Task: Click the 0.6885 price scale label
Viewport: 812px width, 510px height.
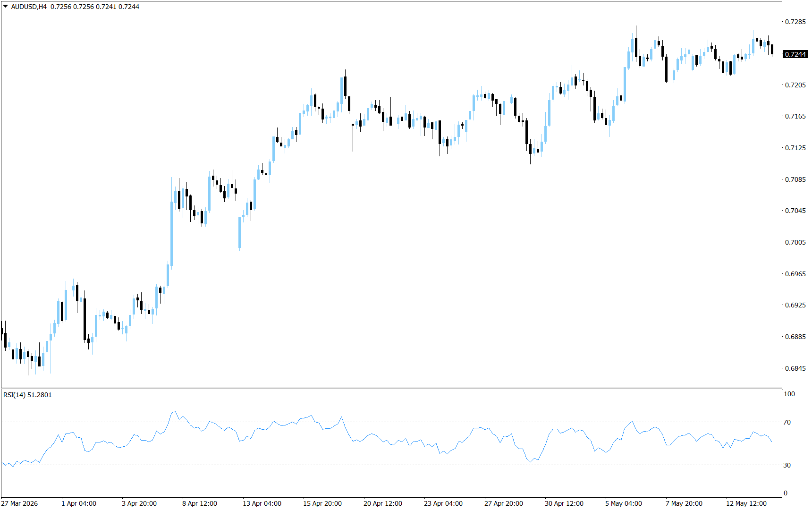Action: click(795, 337)
